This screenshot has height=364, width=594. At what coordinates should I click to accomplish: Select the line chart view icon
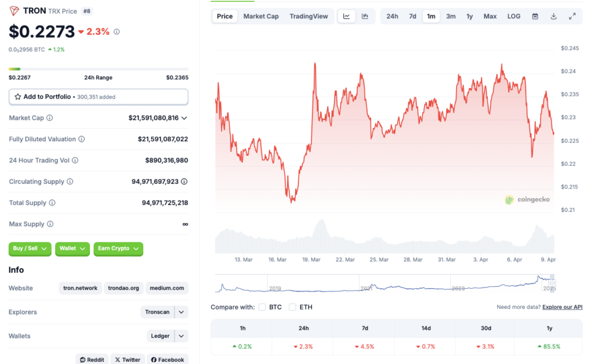click(346, 16)
